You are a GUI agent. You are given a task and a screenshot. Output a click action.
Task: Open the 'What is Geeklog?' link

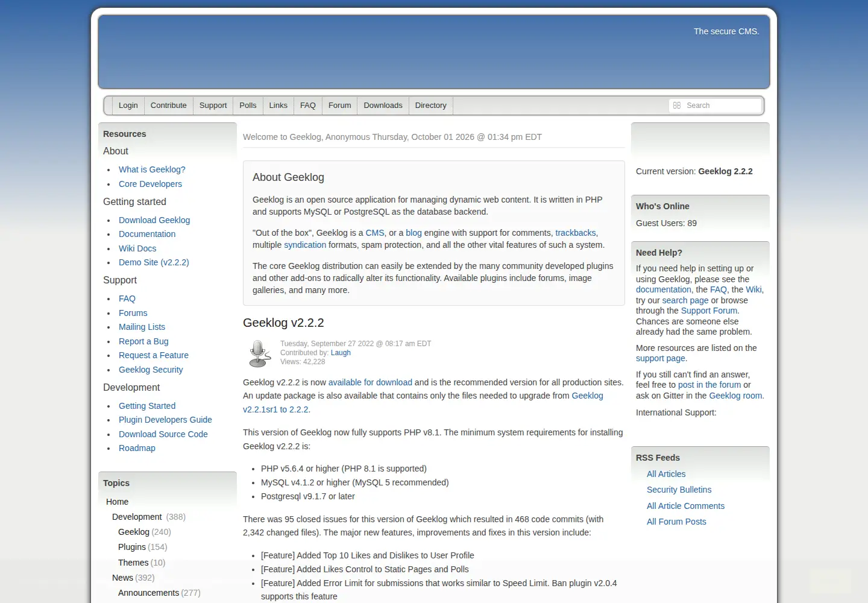[152, 169]
